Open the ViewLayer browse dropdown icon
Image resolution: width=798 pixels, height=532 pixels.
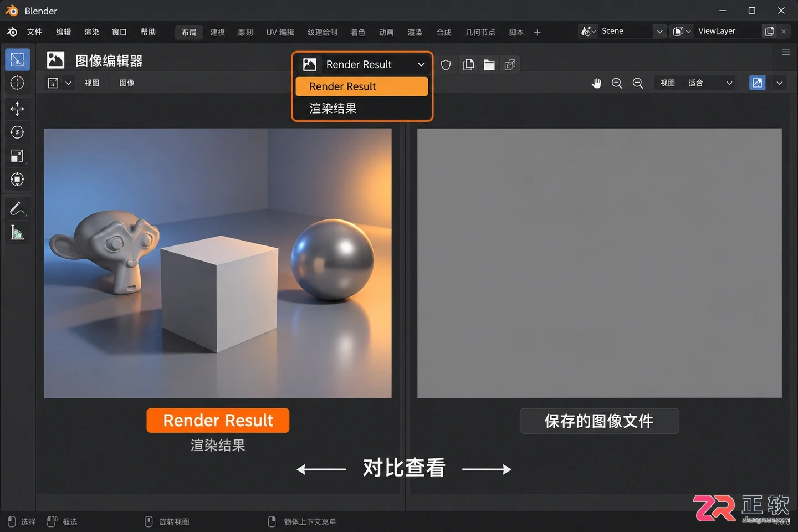point(682,31)
